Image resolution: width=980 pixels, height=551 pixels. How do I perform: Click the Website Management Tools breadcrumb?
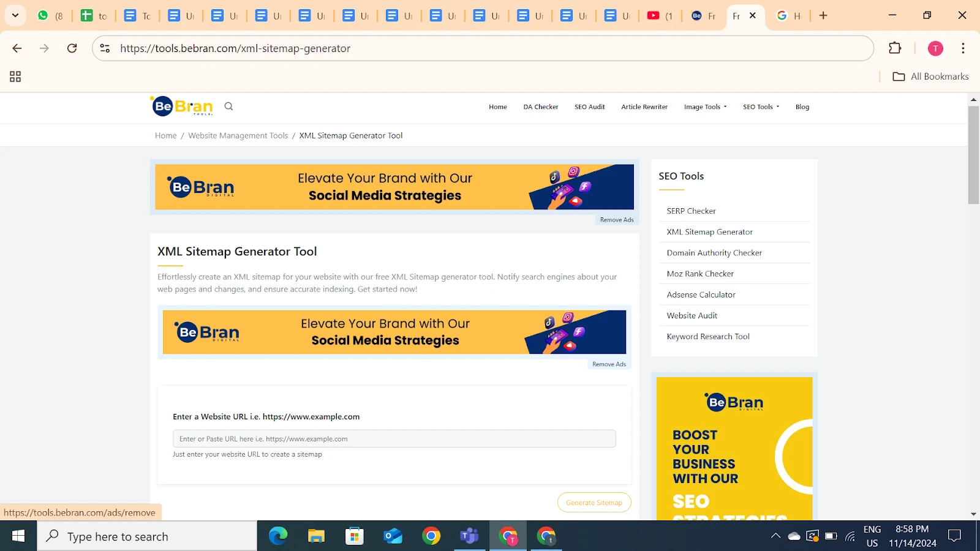tap(238, 136)
